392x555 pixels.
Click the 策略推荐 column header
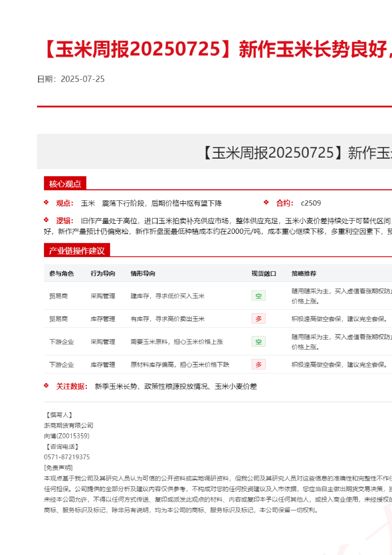tap(304, 273)
